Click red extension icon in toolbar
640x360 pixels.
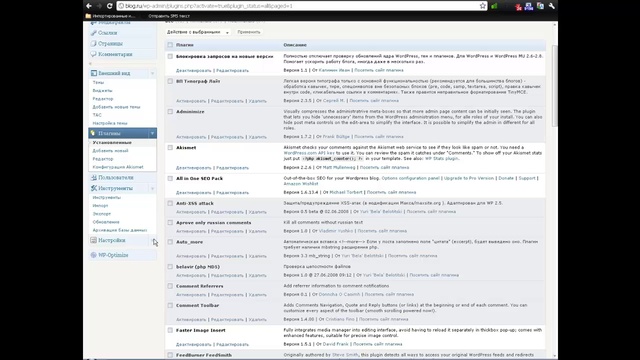coord(518,6)
